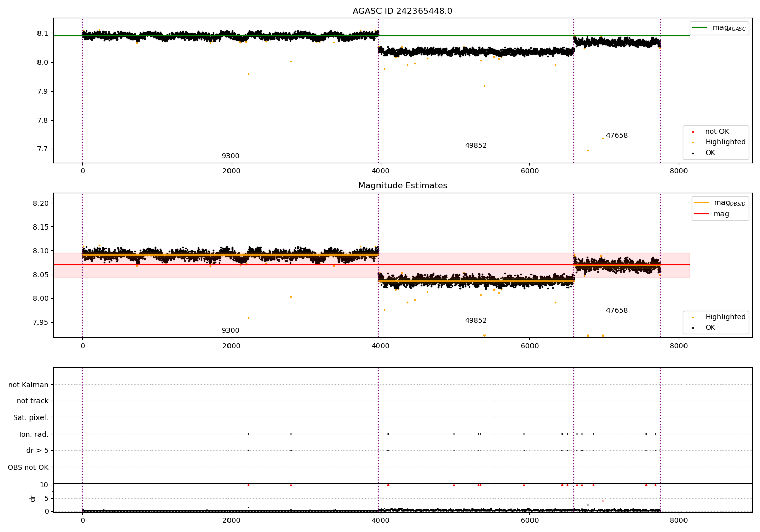The height and width of the screenshot is (532, 760).
Task: Click the '7.8' y-axis tick of top plot
Action: pyautogui.click(x=43, y=120)
